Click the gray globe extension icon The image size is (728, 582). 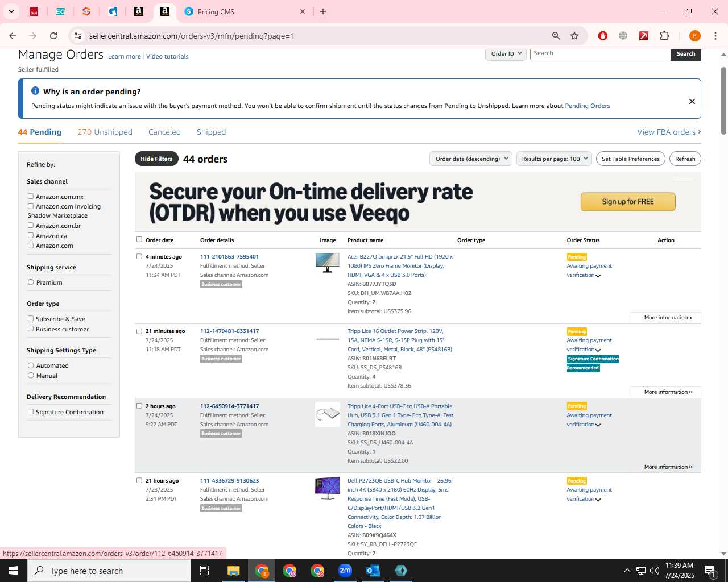click(623, 36)
